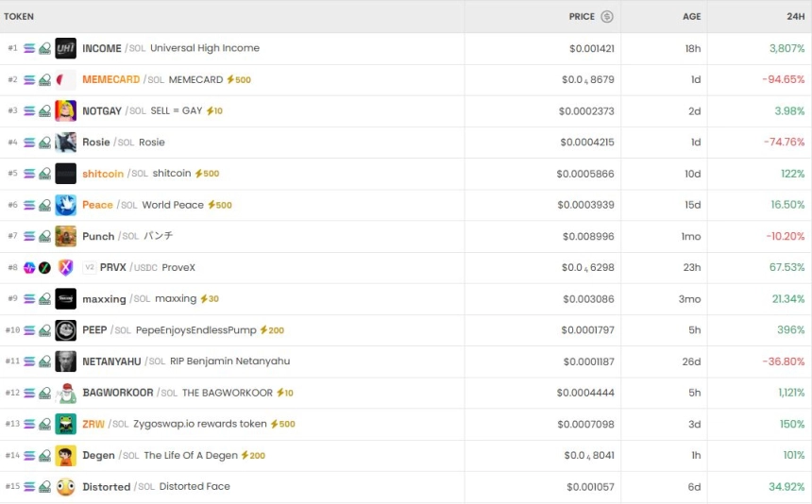Click the INCOME token logo thumbnail
Screen dimensions: 812x504
click(x=65, y=48)
